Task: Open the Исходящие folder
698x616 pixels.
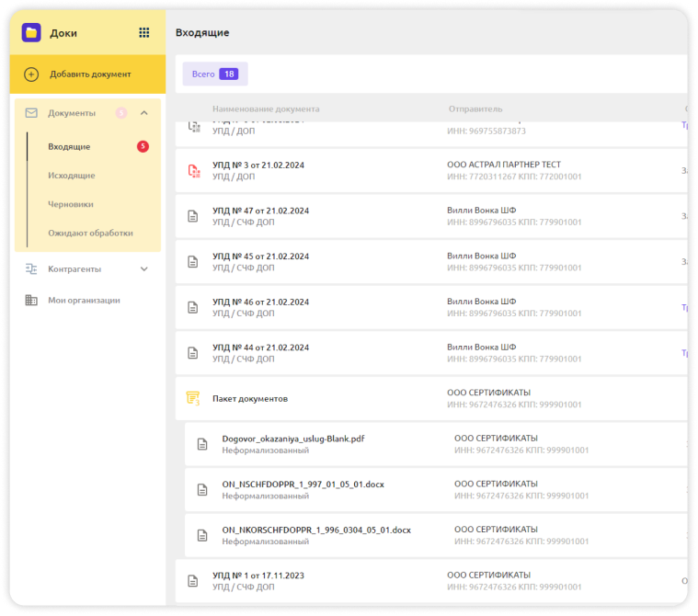Action: 72,176
